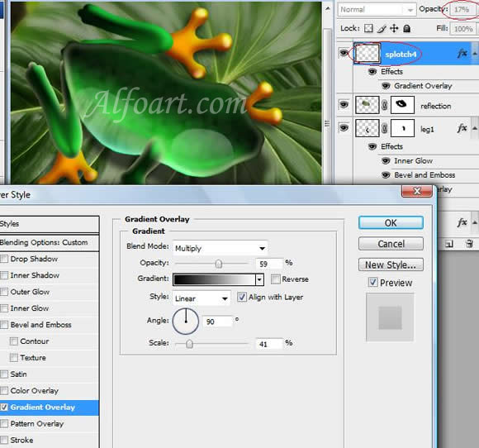This screenshot has height=448, width=479.
Task: Click the lock position move icon
Action: (394, 28)
